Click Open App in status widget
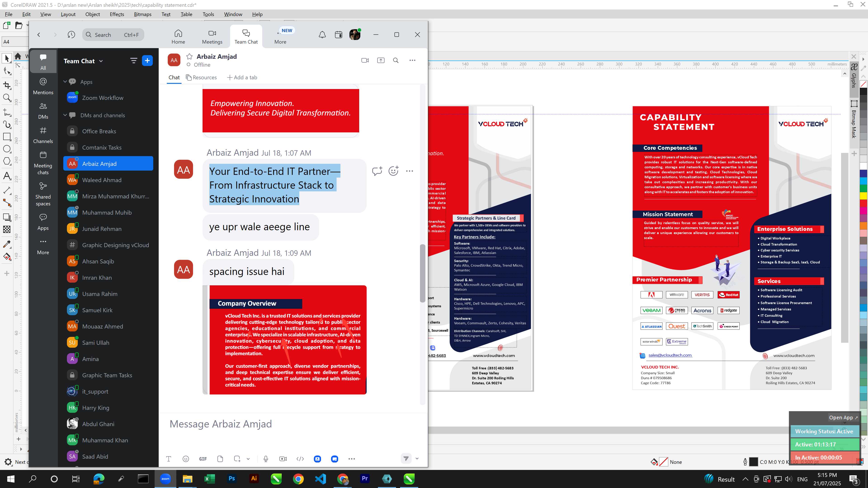The image size is (868, 488). [x=843, y=417]
